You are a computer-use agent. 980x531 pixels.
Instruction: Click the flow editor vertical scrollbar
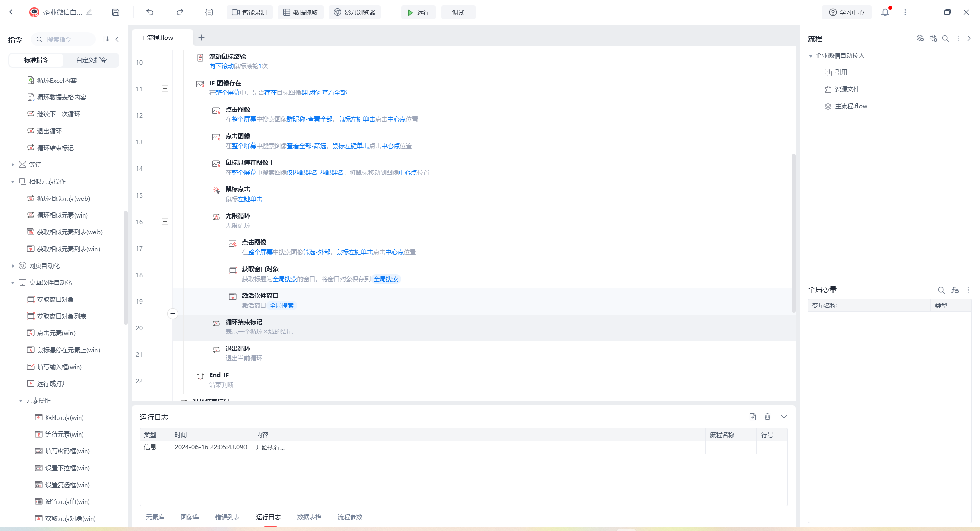(x=793, y=233)
